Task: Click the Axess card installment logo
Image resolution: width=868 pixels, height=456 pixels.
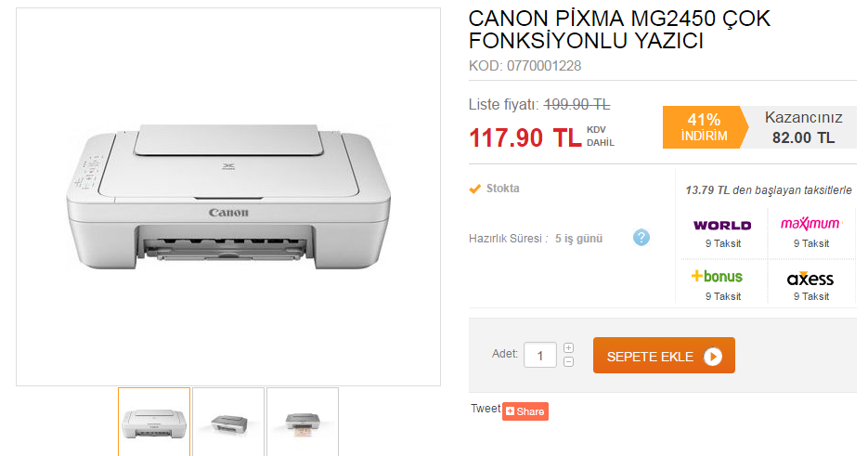Action: click(x=810, y=278)
